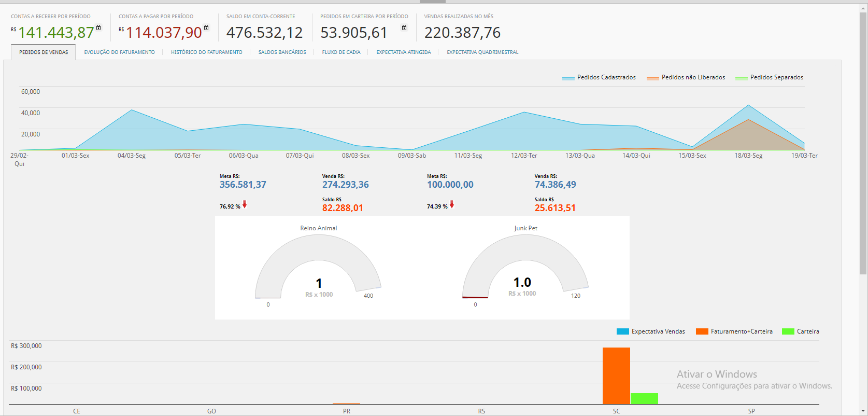The width and height of the screenshot is (868, 416).
Task: Toggle Pedidos Cadastrados legend series
Action: (599, 77)
